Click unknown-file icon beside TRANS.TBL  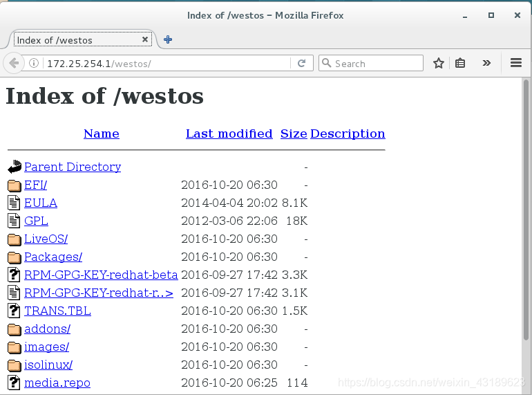(x=14, y=311)
